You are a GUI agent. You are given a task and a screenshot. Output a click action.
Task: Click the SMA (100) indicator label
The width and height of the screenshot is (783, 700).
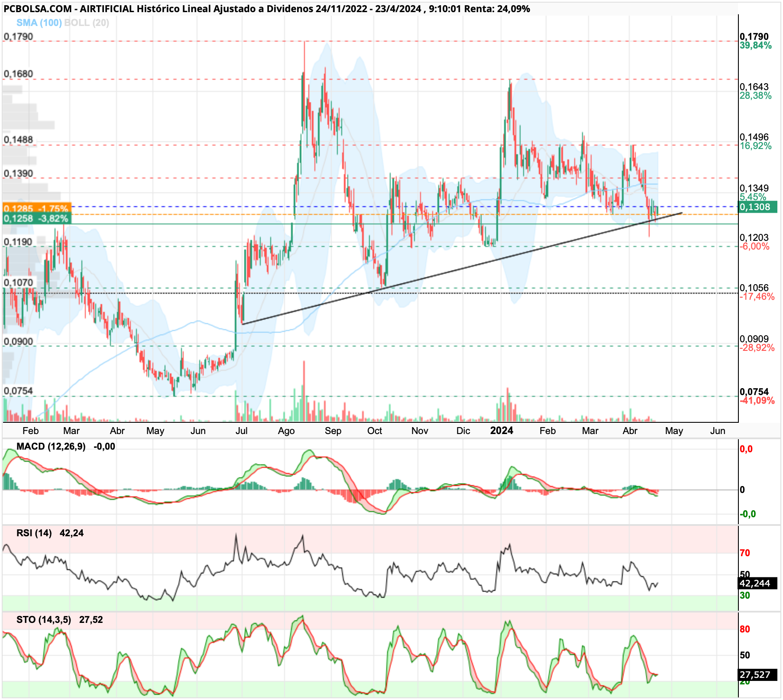(39, 23)
